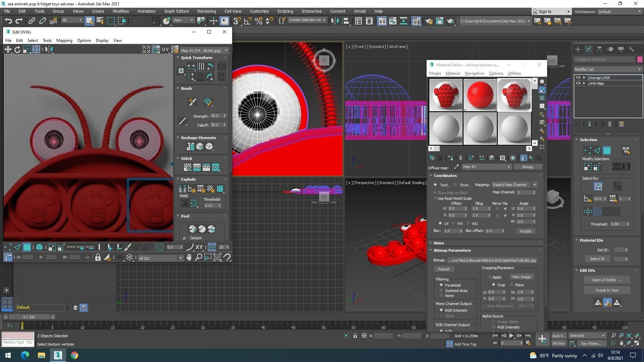Open the Graph Editors menu
The width and height of the screenshot is (644, 362).
[176, 11]
